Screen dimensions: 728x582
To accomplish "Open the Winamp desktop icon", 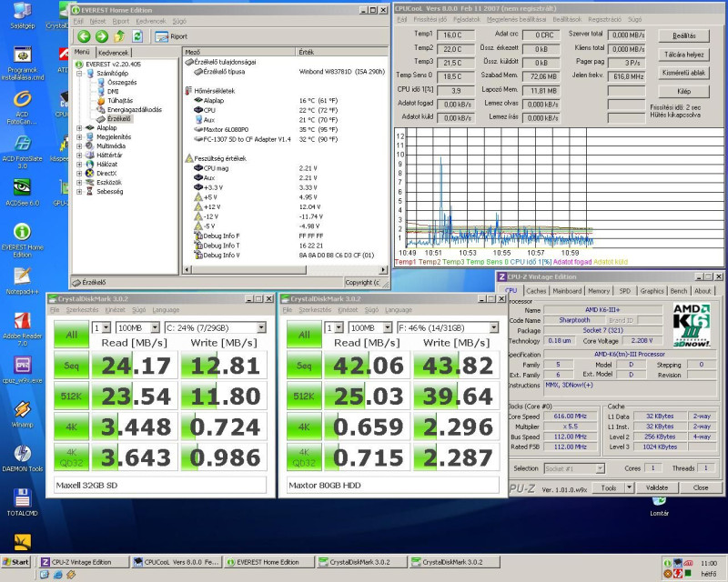I will tap(22, 414).
